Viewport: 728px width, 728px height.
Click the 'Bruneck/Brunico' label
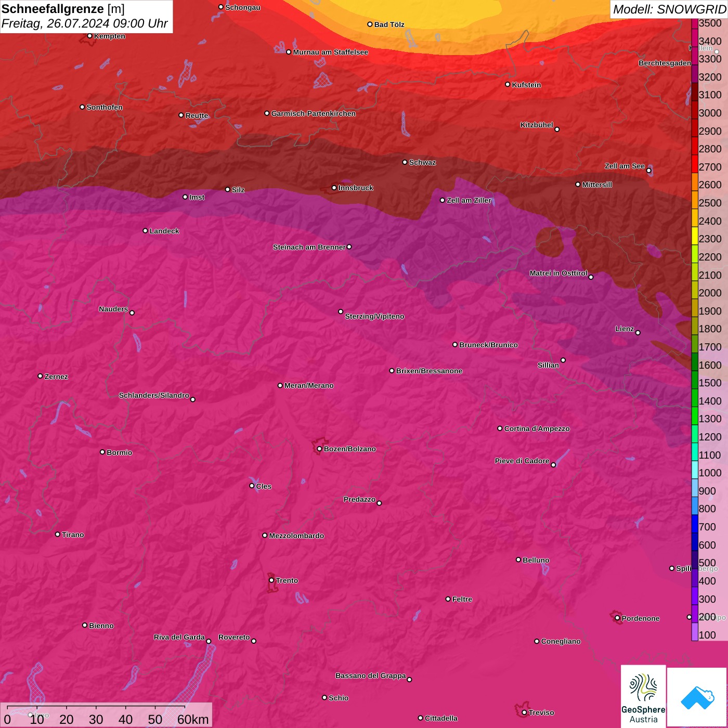coord(488,345)
